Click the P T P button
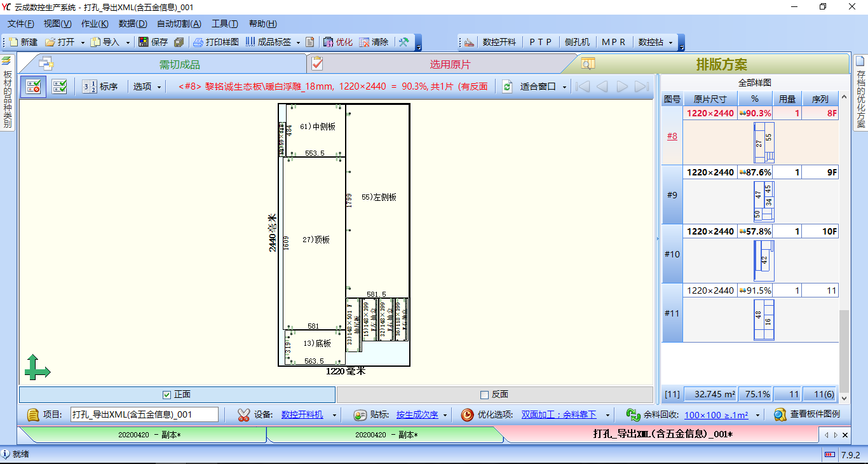 tap(541, 42)
